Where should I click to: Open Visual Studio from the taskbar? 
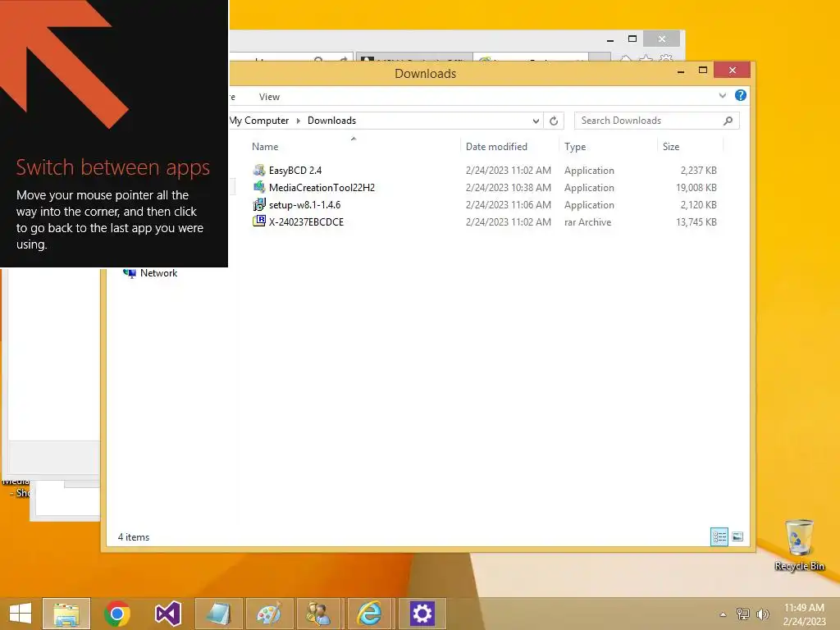[167, 614]
